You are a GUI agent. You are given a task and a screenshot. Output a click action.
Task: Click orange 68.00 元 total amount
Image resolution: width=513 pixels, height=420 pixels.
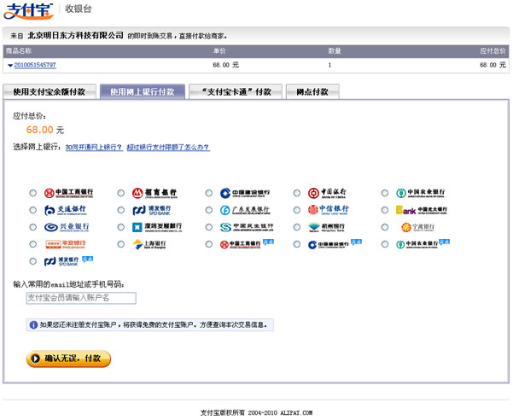(x=45, y=130)
